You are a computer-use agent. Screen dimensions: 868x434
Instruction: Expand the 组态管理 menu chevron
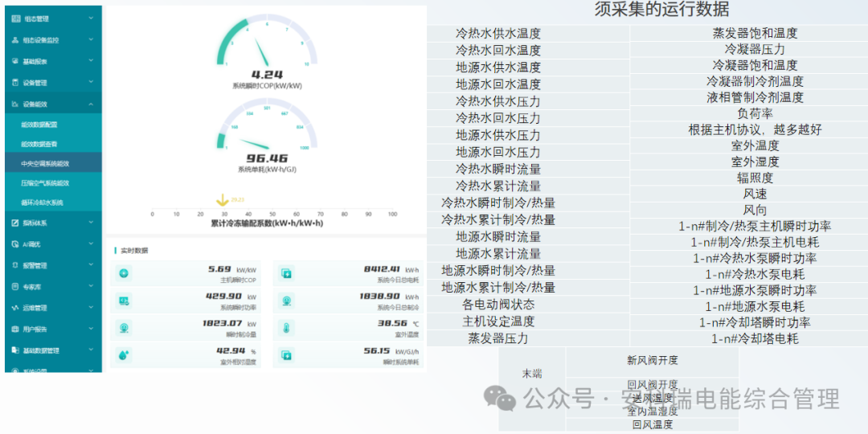click(91, 18)
